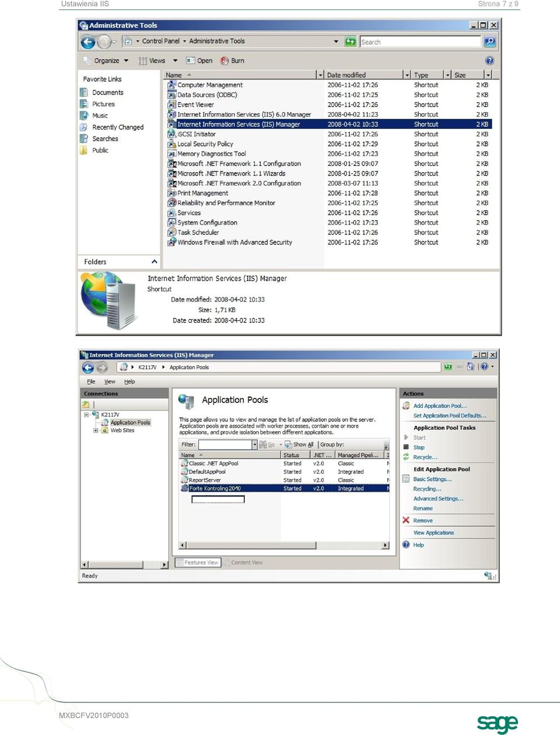Go forward in the IIS Manager window
560x735 pixels.
pyautogui.click(x=102, y=367)
